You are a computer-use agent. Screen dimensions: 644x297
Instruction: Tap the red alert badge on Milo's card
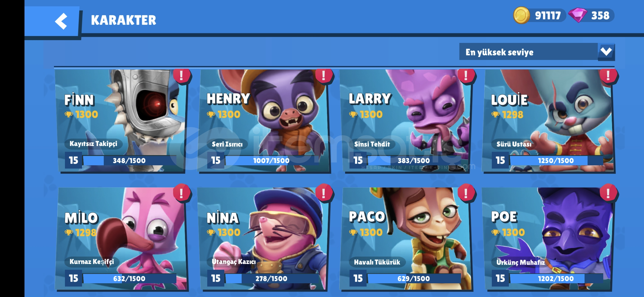[x=181, y=193]
